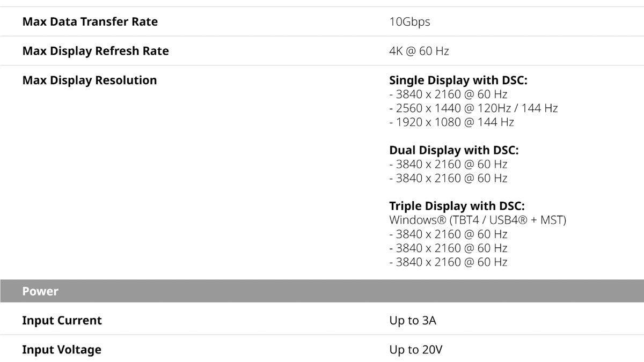Click the Max Display Refresh Rate label
Image resolution: width=644 pixels, height=362 pixels.
point(96,51)
